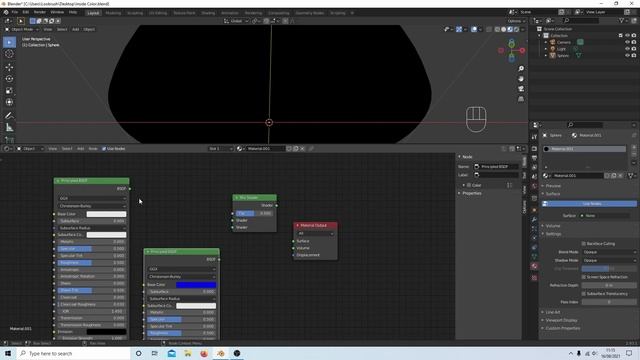Open Blender from the Windows taskbar
Viewport: 640px width, 360px height.
click(x=220, y=353)
